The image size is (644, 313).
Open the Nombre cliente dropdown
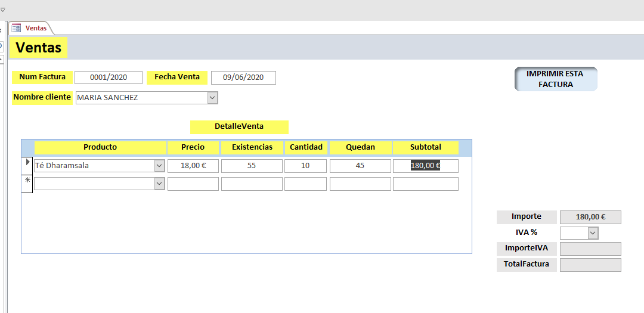pos(212,98)
